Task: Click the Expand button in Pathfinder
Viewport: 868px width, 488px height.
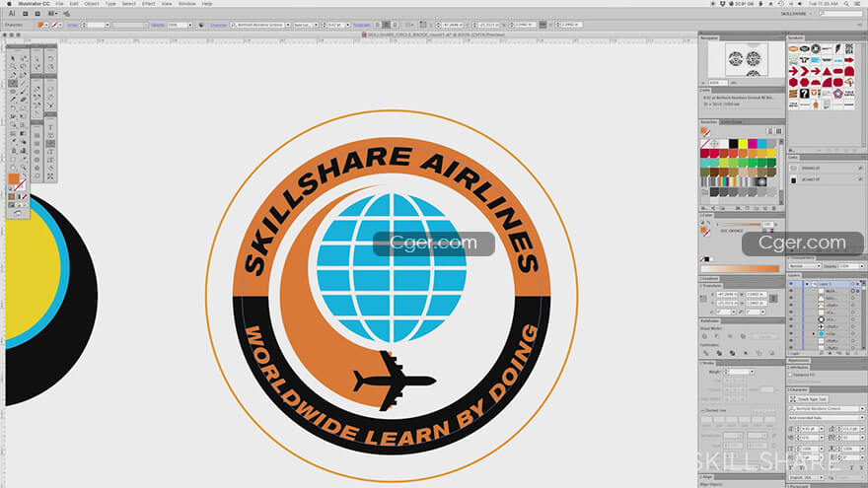Action: 763,336
